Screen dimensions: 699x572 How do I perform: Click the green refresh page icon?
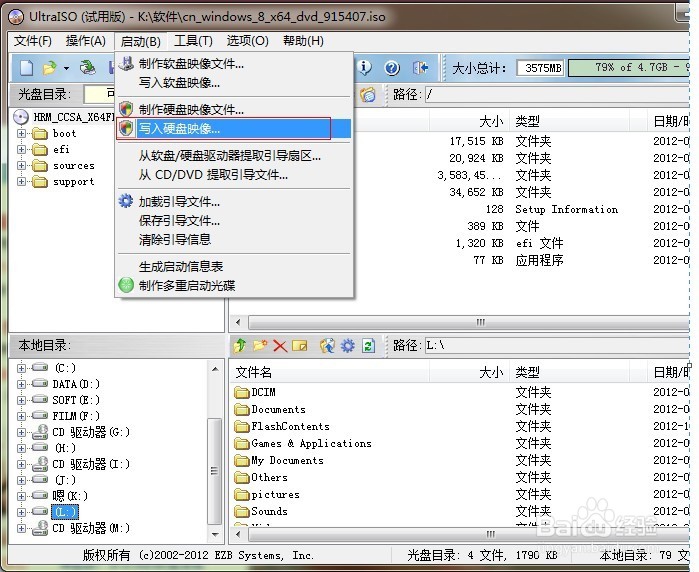(368, 346)
